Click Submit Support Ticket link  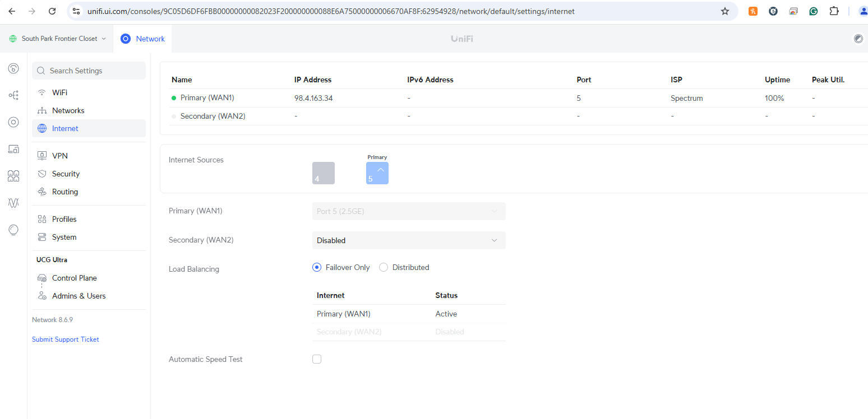pos(66,339)
